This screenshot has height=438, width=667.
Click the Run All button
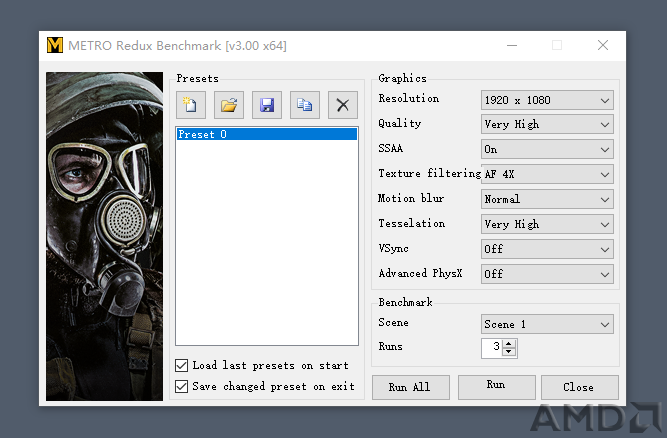pos(410,387)
